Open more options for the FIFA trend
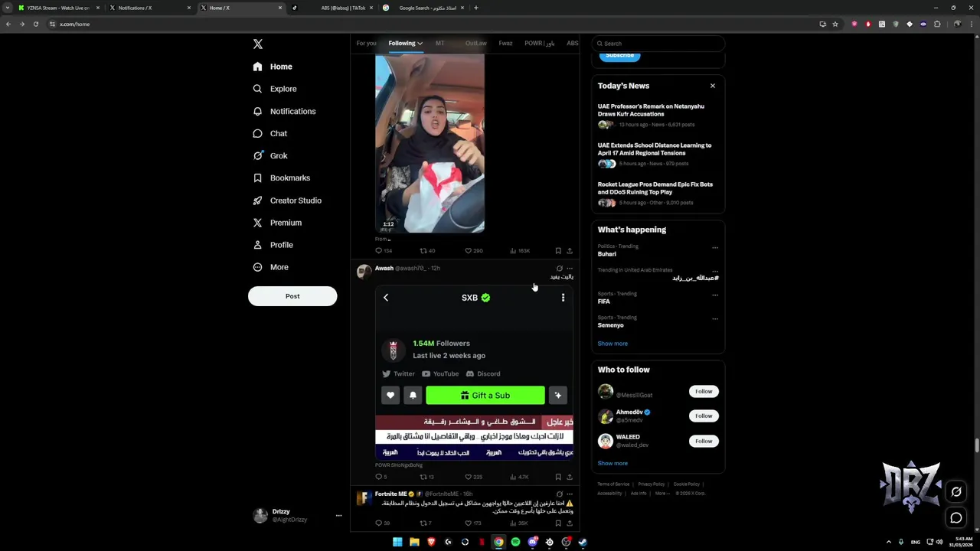 [x=715, y=295]
